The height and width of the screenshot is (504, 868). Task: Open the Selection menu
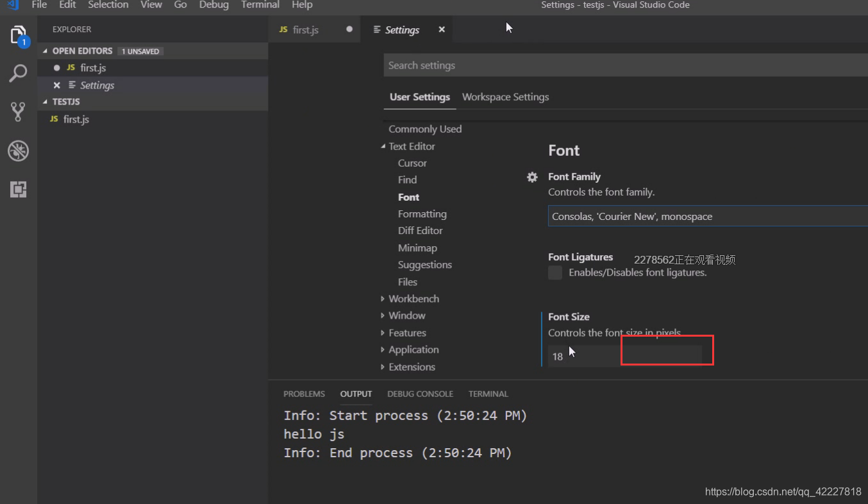pyautogui.click(x=108, y=4)
